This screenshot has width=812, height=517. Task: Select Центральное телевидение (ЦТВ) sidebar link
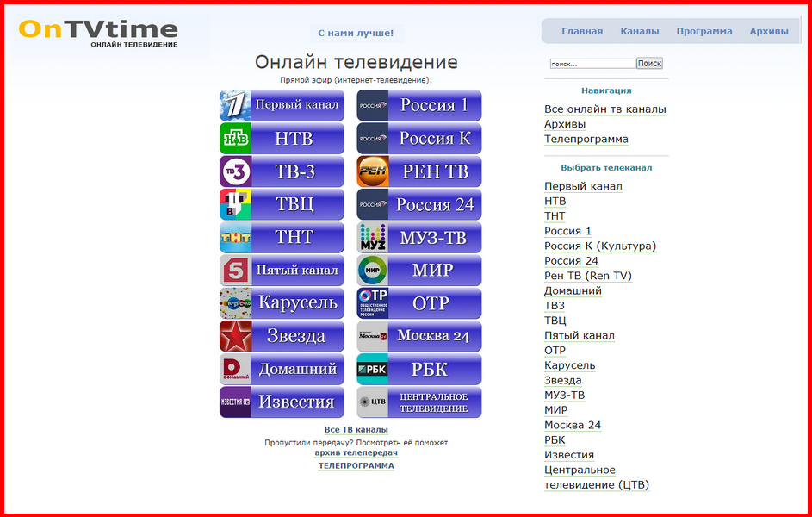point(597,477)
